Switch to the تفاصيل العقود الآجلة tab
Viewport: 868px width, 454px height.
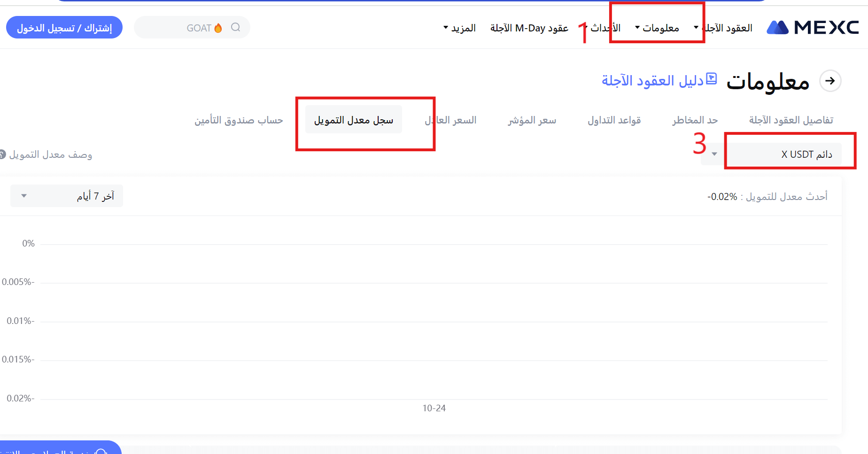(x=791, y=120)
